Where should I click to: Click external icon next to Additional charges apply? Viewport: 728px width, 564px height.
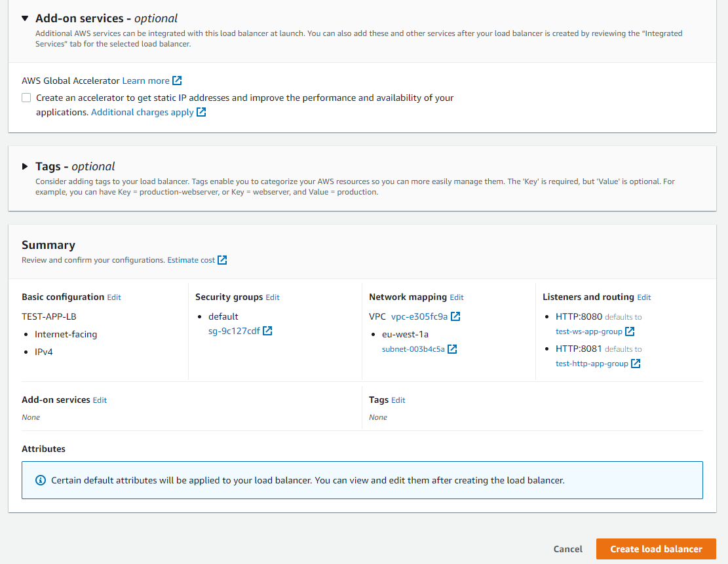tap(201, 112)
